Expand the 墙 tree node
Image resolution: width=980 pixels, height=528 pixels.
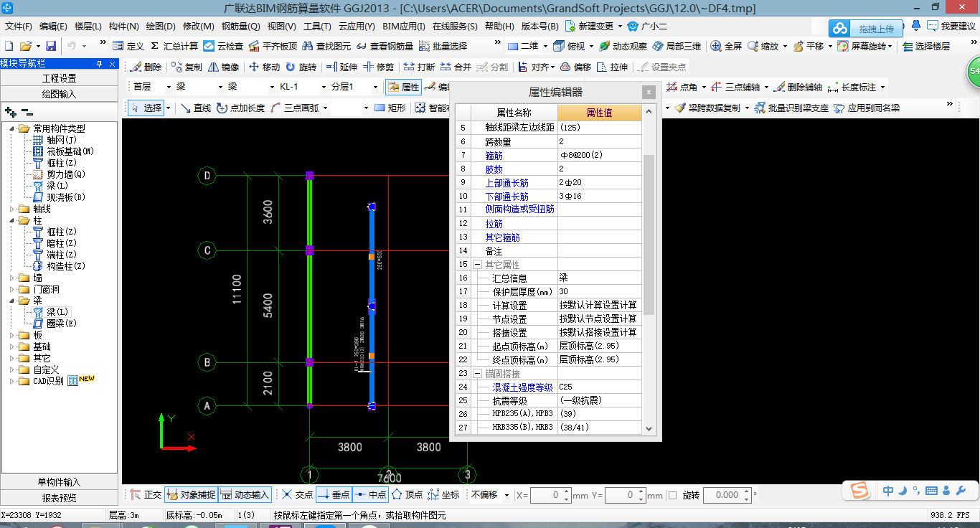tap(12, 278)
